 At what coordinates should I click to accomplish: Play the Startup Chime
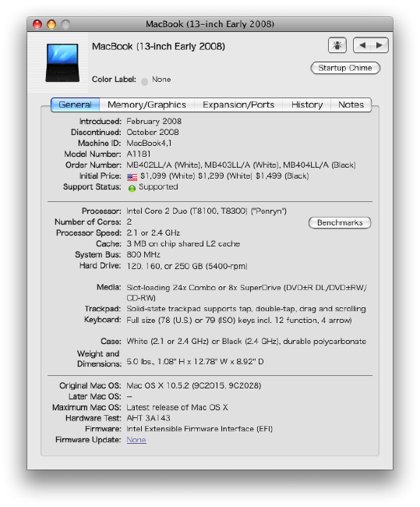tap(345, 68)
